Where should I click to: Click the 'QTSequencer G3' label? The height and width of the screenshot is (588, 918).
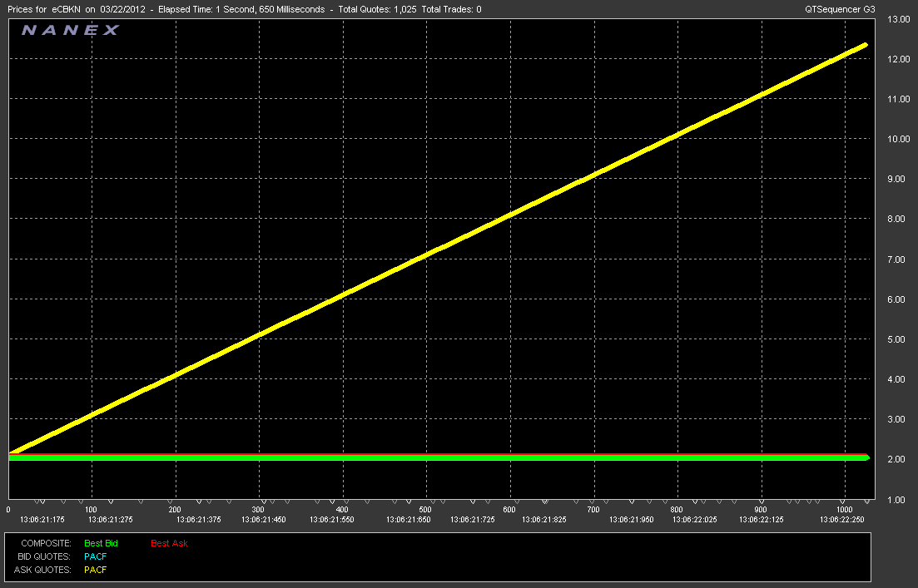840,9
